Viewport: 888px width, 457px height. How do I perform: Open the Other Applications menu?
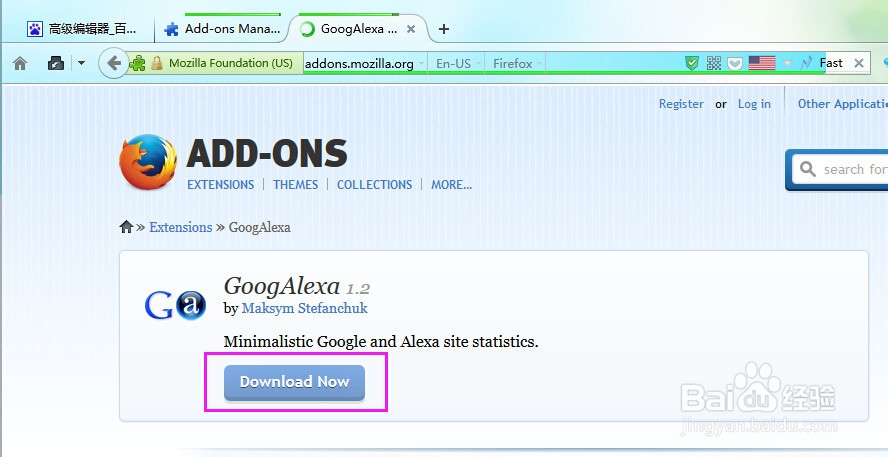coord(843,104)
